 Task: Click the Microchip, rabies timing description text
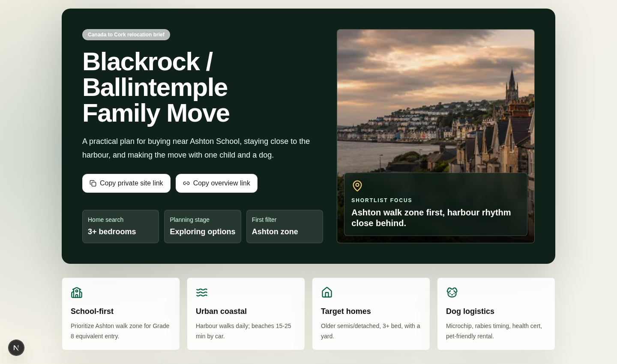click(494, 331)
